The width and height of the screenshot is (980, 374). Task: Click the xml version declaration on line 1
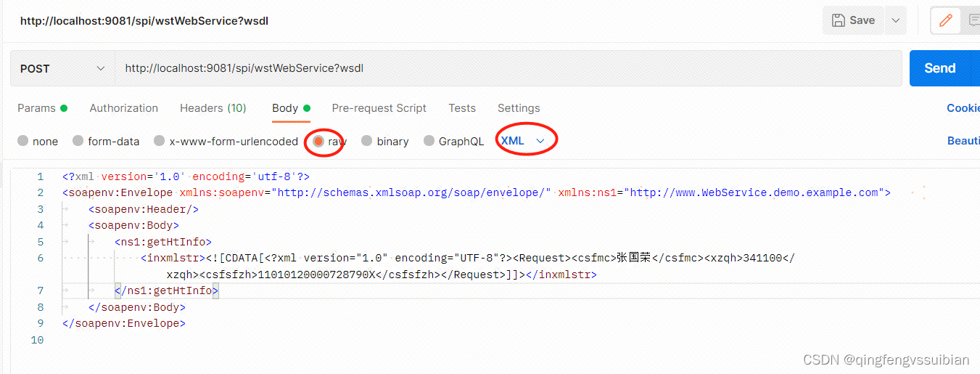186,176
